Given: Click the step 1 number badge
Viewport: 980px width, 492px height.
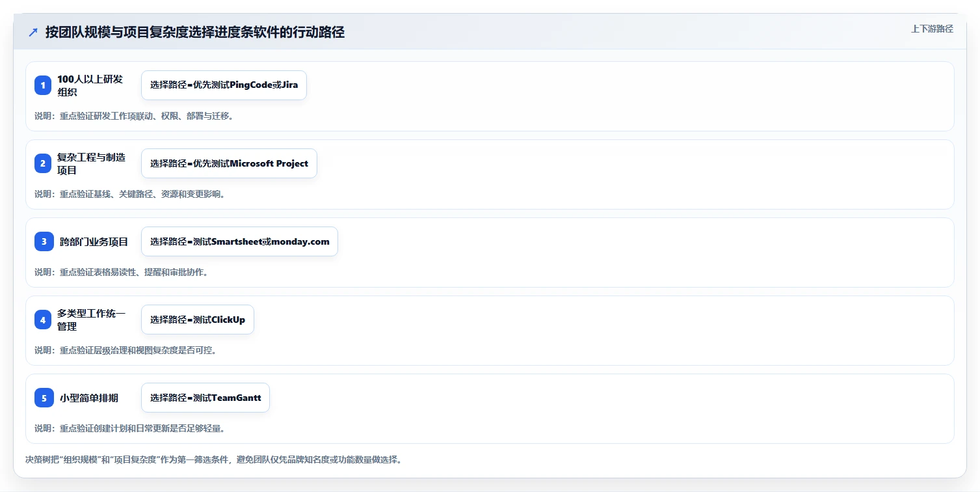Looking at the screenshot, I should tap(43, 85).
